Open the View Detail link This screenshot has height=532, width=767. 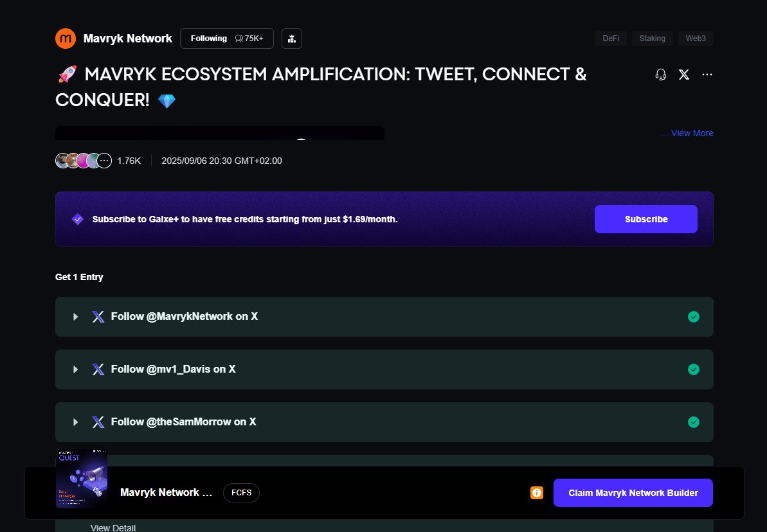pyautogui.click(x=113, y=528)
